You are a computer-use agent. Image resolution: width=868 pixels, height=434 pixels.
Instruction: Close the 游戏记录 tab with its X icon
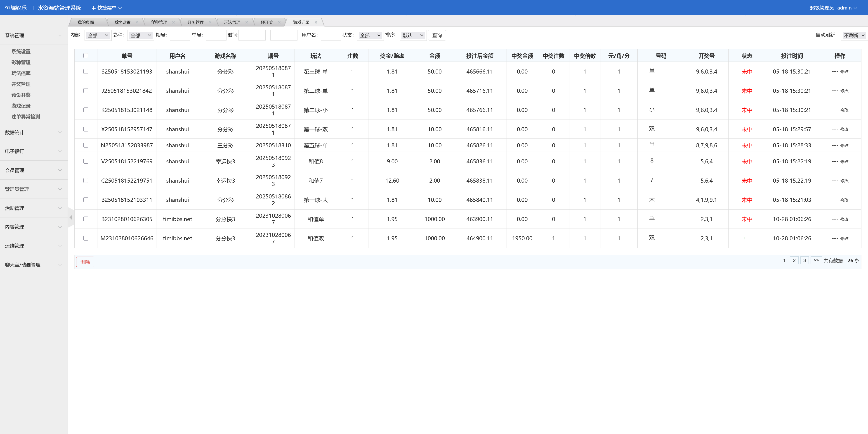click(316, 22)
